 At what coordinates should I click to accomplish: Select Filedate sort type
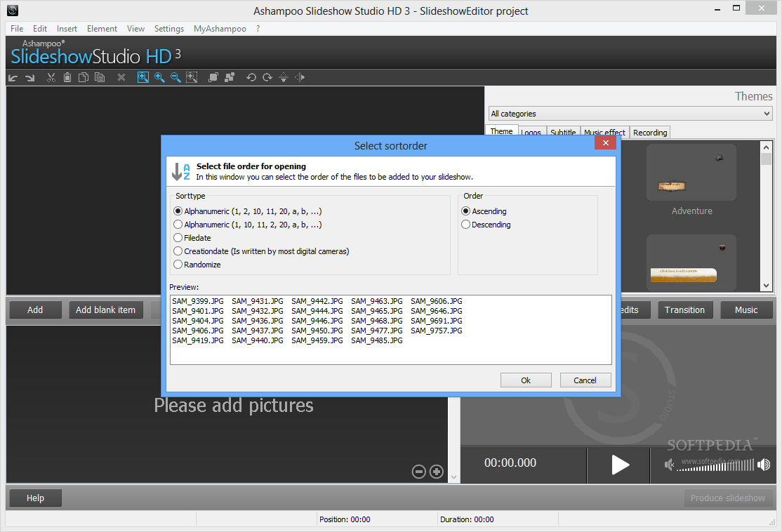click(x=178, y=237)
